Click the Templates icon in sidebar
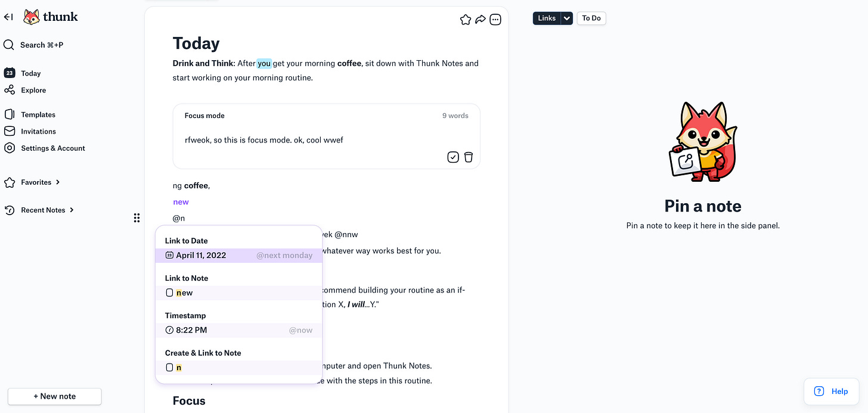The image size is (868, 413). (x=10, y=114)
